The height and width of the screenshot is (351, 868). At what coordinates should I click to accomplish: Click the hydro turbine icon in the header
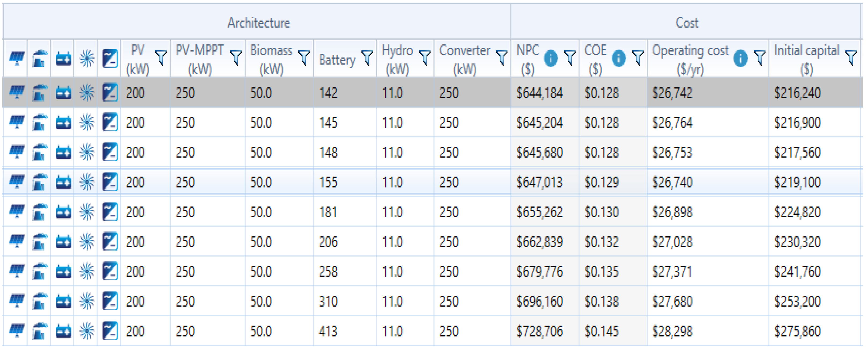point(87,59)
